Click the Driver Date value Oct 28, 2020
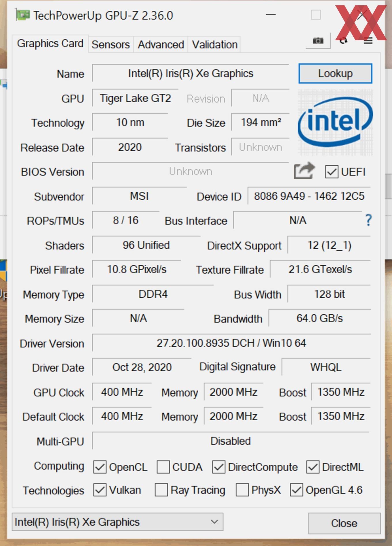Viewport: 392px width, 546px height. click(142, 367)
